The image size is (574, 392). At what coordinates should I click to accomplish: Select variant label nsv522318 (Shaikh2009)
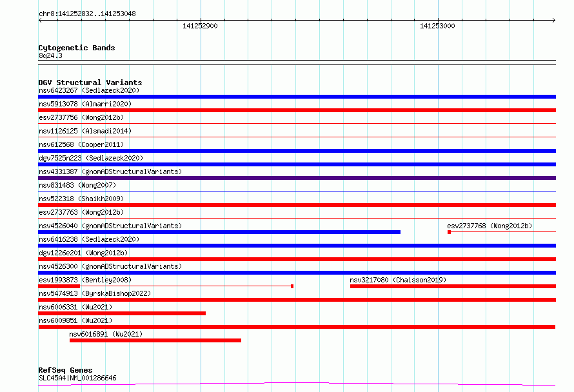tap(81, 199)
